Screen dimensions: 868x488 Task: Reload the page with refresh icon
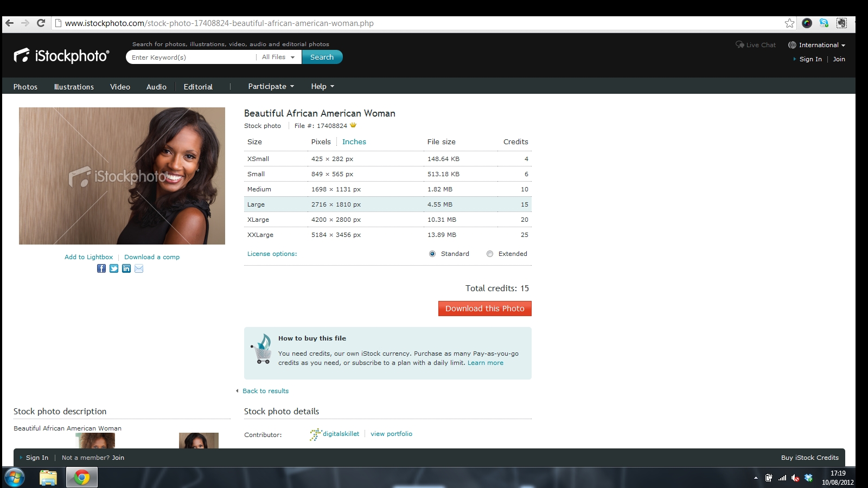coord(41,23)
